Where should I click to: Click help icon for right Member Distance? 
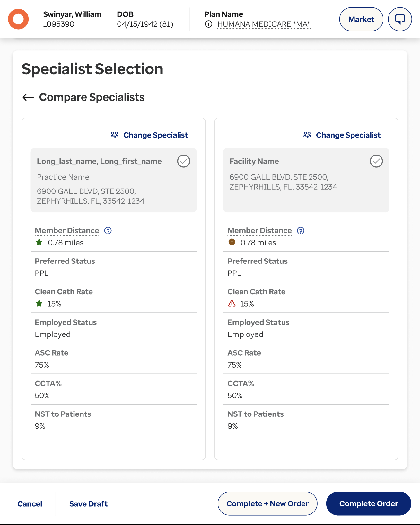pyautogui.click(x=301, y=231)
